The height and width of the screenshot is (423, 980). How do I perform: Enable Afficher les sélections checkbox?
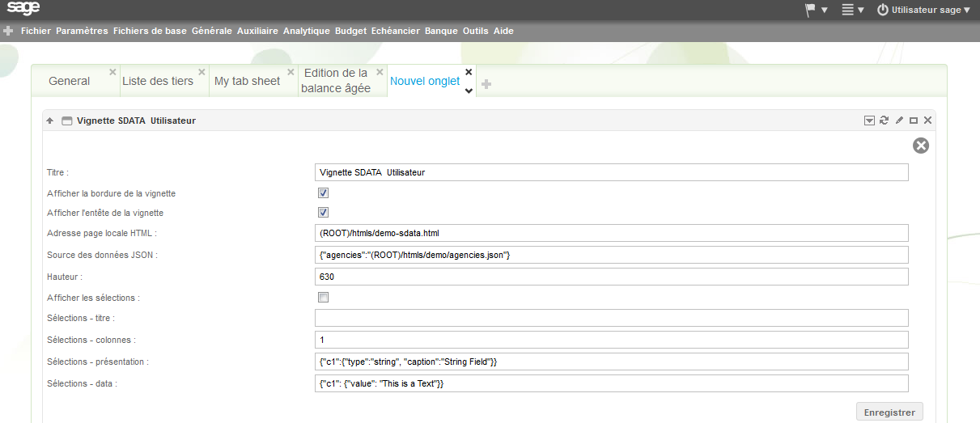[323, 298]
